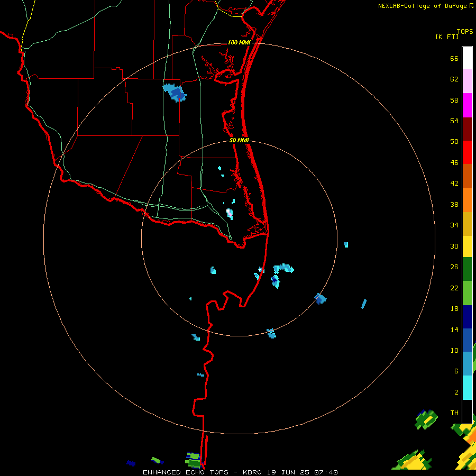Click the legend value "66"
Image resolution: width=476 pixels, height=476 pixels.
coord(454,58)
